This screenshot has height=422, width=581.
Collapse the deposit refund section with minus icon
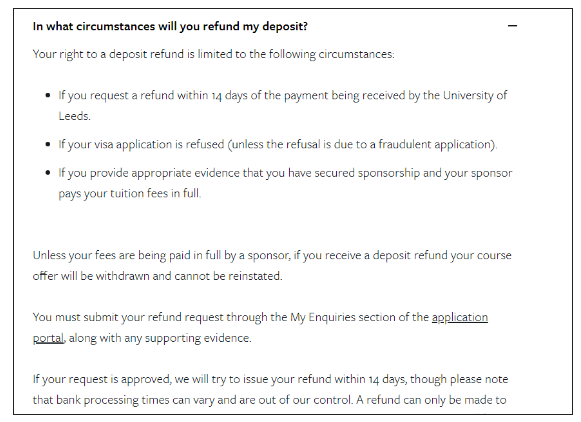(512, 26)
